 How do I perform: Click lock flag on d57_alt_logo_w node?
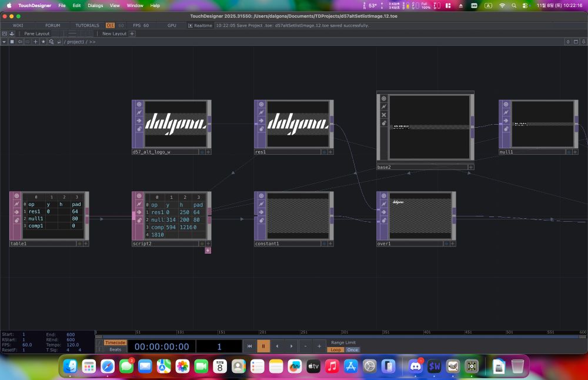[139, 129]
